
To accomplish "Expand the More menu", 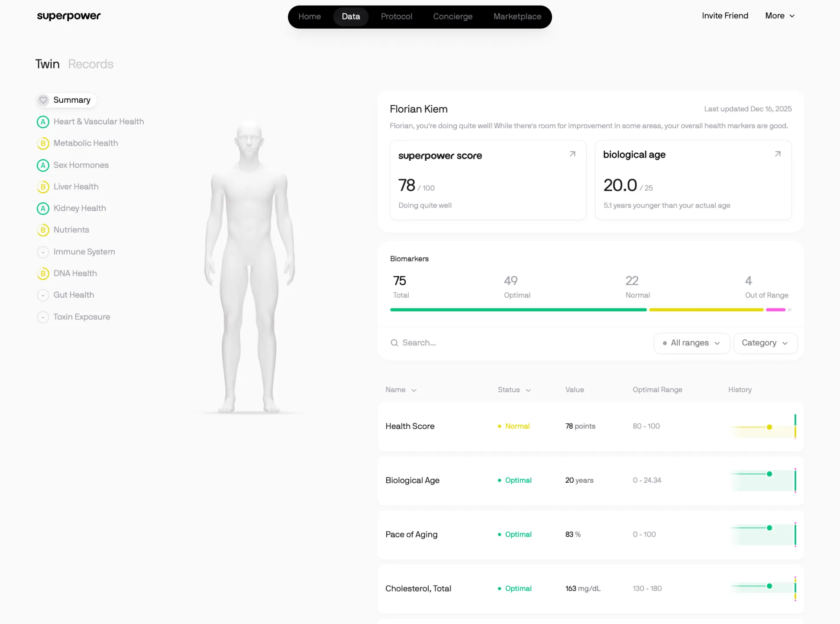I will click(x=779, y=16).
